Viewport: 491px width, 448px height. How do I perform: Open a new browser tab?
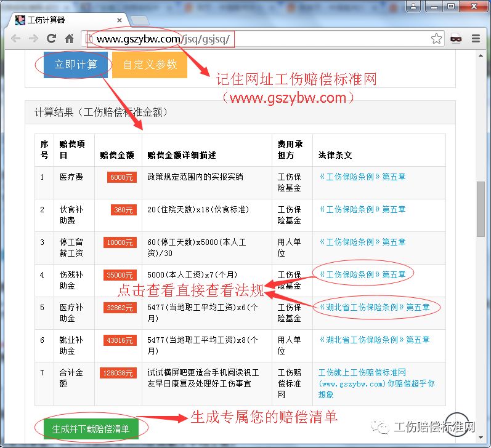coord(140,21)
